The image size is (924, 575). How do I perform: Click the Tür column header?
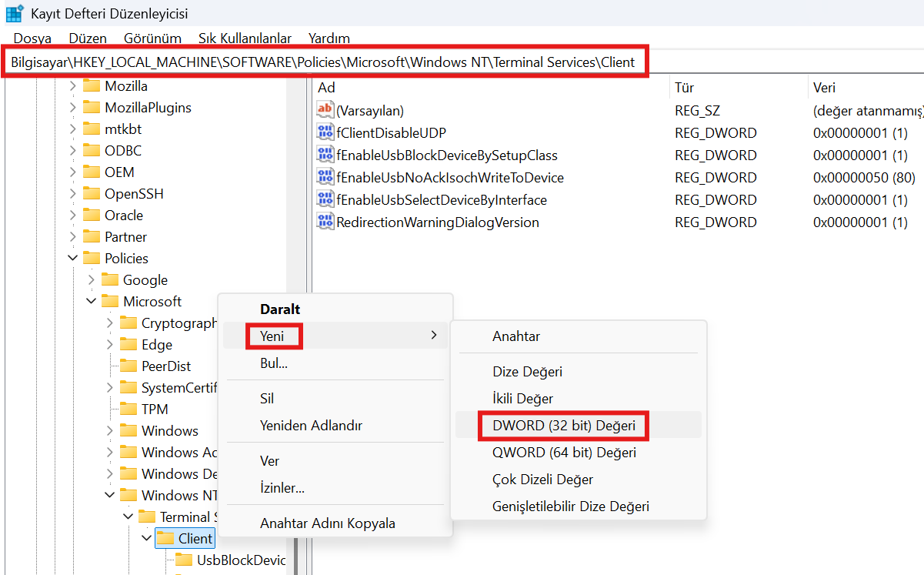(684, 88)
